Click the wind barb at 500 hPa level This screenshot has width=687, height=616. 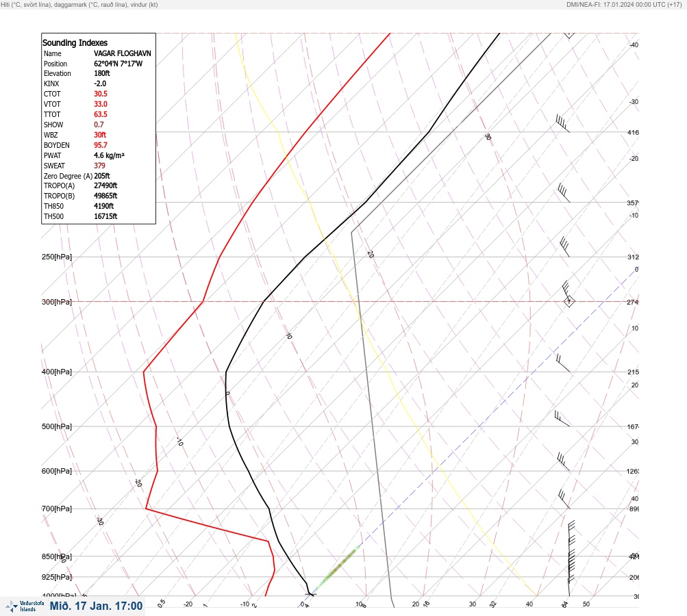pos(562,418)
